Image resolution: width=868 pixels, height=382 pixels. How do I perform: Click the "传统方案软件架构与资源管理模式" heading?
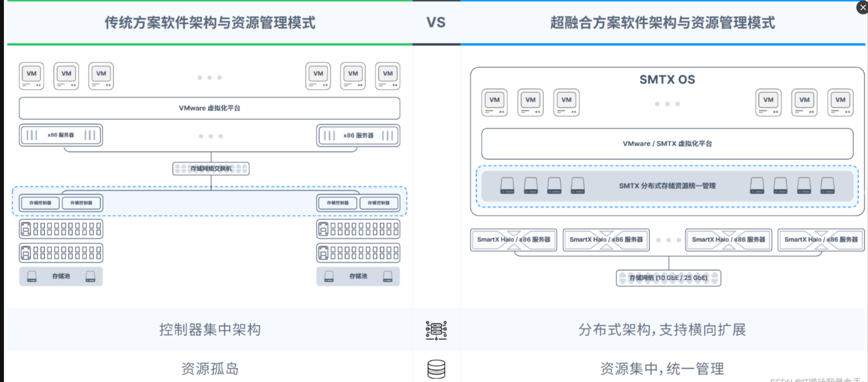tap(210, 23)
